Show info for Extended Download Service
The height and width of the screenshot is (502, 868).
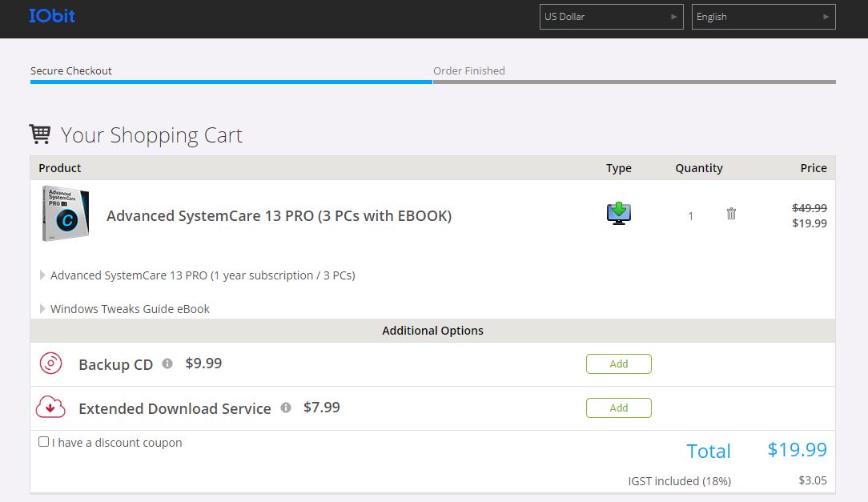[286, 408]
